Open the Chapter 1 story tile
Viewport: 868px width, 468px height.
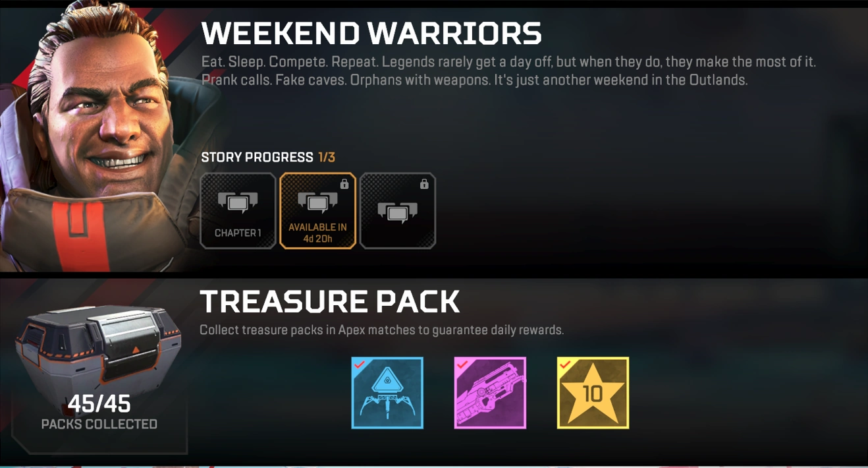coord(238,210)
